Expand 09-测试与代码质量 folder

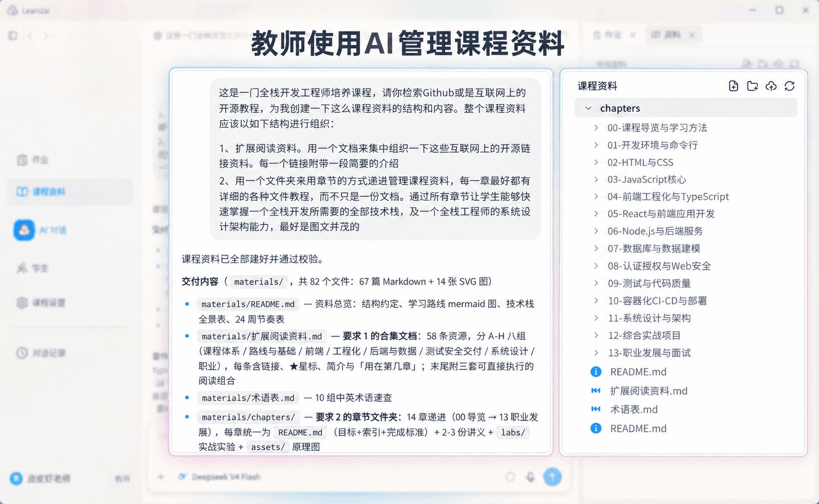point(596,283)
